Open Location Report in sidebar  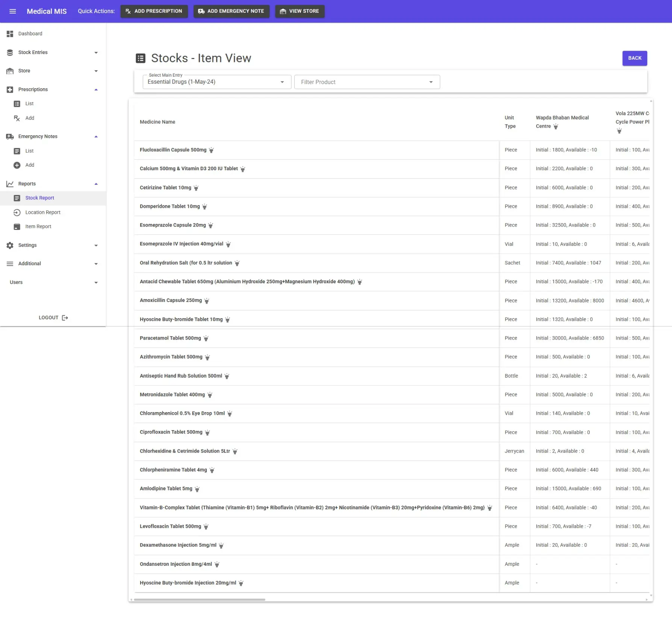(x=42, y=212)
